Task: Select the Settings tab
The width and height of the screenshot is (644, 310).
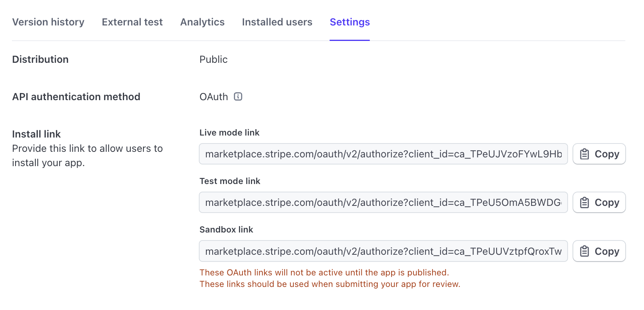Action: pos(350,22)
